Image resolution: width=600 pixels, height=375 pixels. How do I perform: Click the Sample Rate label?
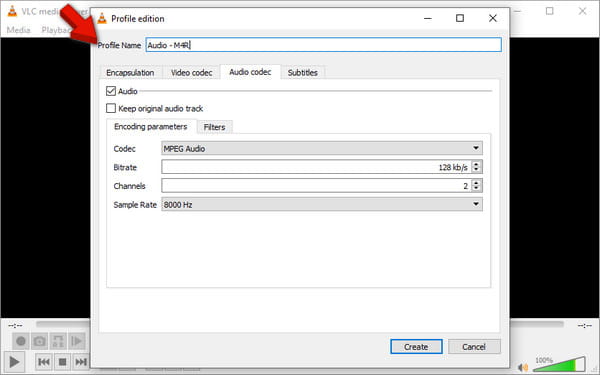point(135,205)
